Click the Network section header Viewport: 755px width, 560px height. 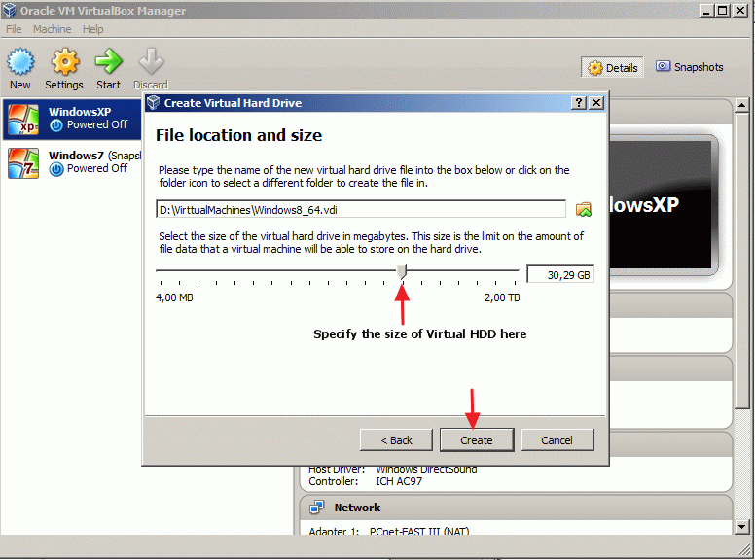tap(516, 507)
